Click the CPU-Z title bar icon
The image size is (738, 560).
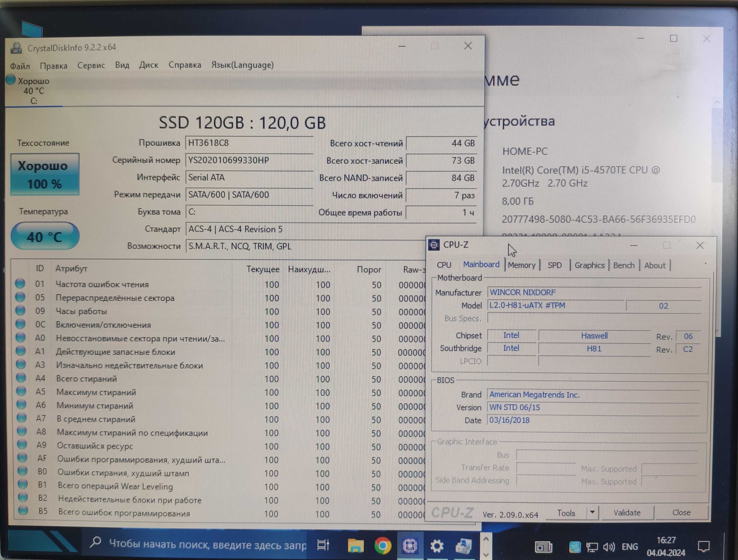434,245
